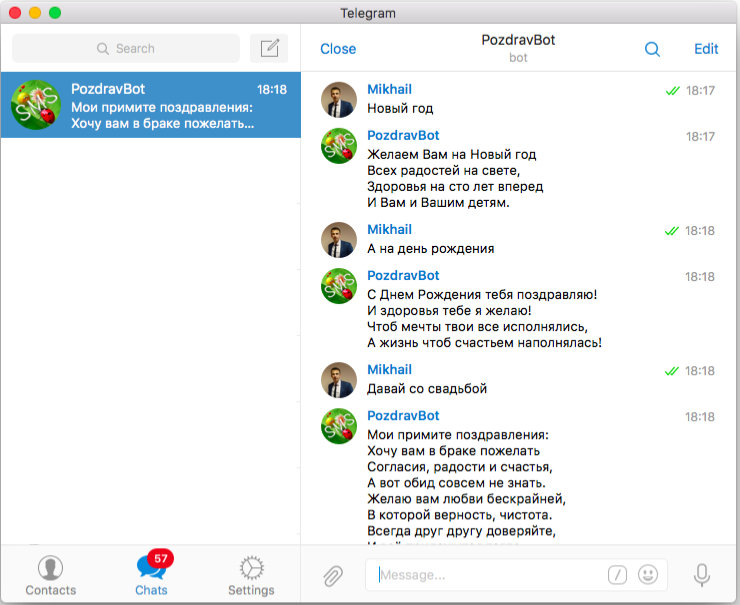Click the green macOS zoom window button

click(55, 13)
